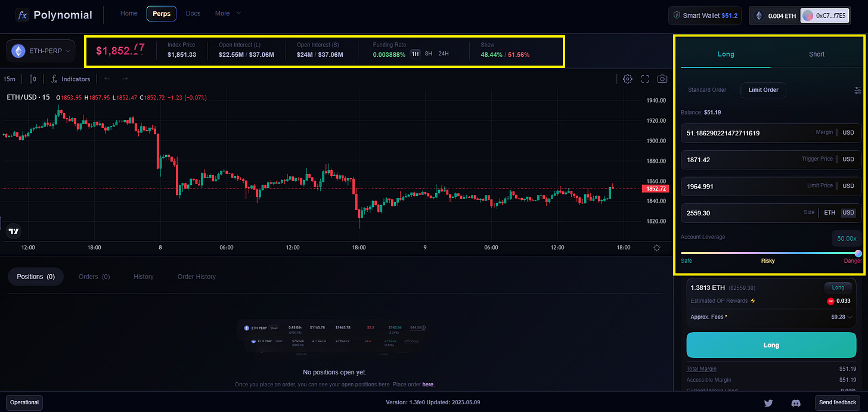This screenshot has height=412, width=868.
Task: Click the large Long submit button
Action: 771,345
